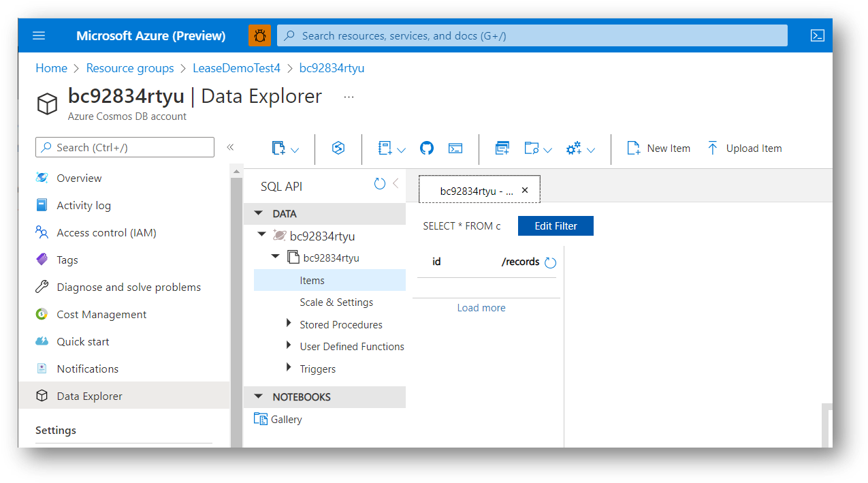This screenshot has height=483, width=868.
Task: Expand the Stored Procedures node
Action: 289,324
